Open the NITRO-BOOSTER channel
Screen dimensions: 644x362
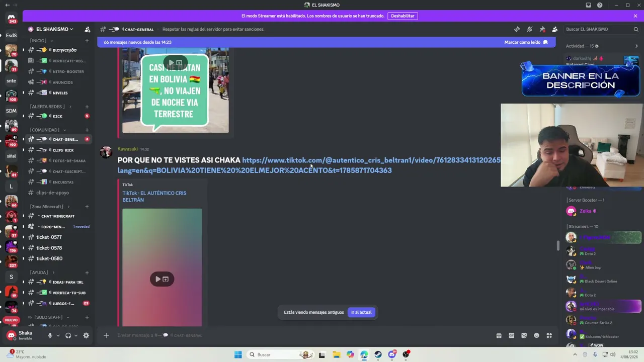pyautogui.click(x=59, y=71)
